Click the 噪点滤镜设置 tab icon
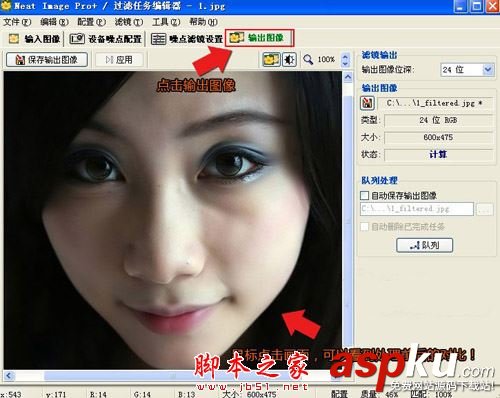Viewport: 500px width, 398px height. tap(158, 39)
